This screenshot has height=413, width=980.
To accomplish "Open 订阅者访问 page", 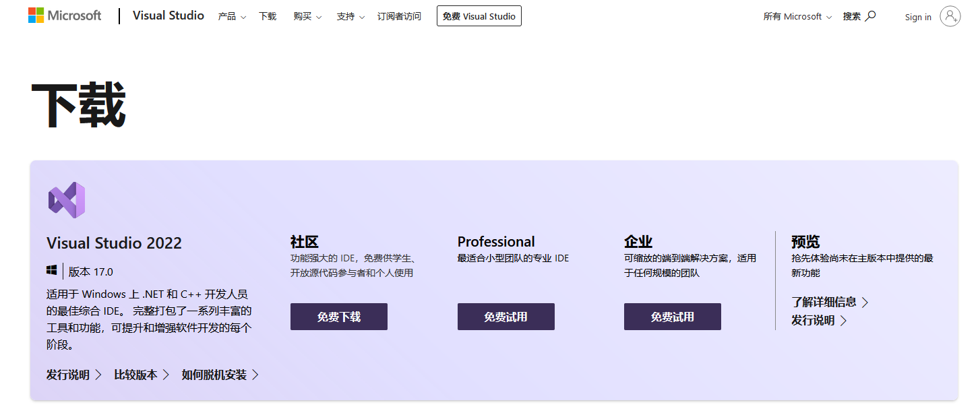I will coord(399,16).
